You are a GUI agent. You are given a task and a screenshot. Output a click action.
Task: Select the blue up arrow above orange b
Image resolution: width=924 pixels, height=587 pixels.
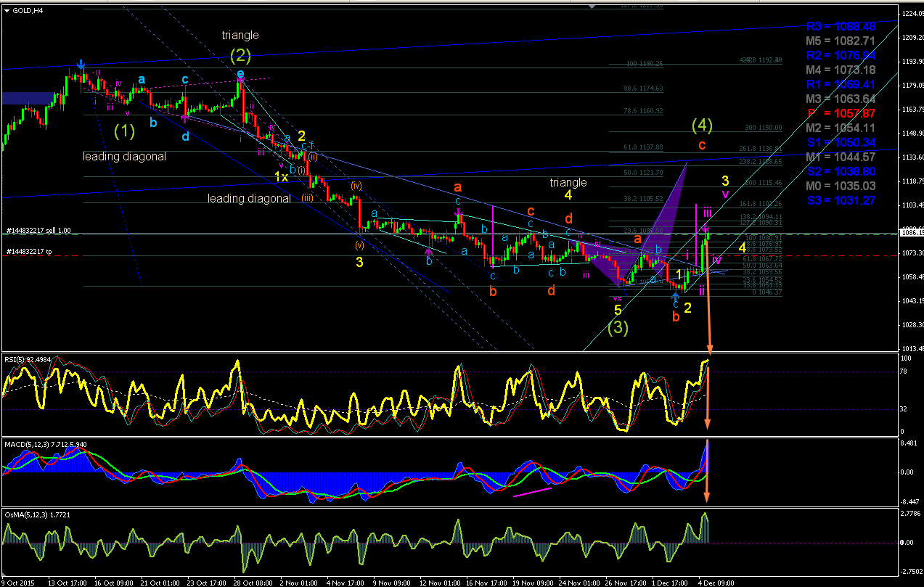pos(675,297)
